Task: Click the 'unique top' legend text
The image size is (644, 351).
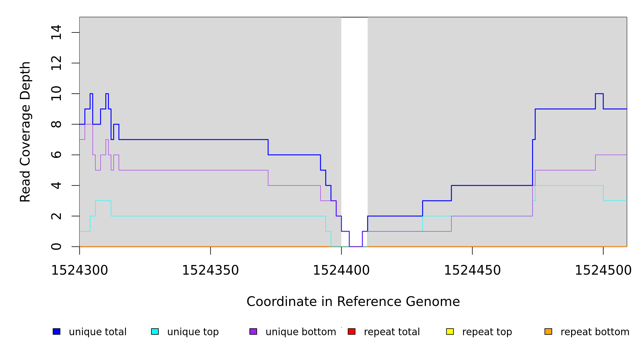Action: pos(193,332)
